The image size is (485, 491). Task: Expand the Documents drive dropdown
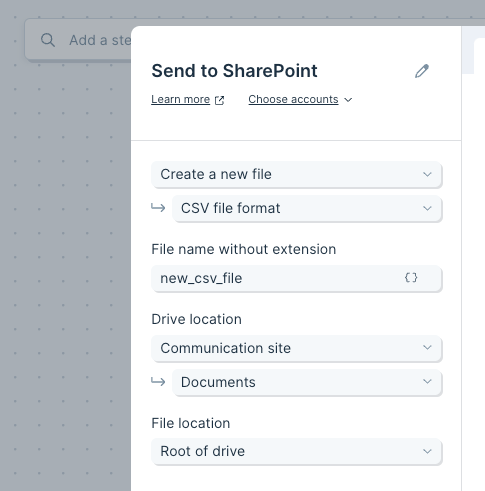pyautogui.click(x=307, y=382)
